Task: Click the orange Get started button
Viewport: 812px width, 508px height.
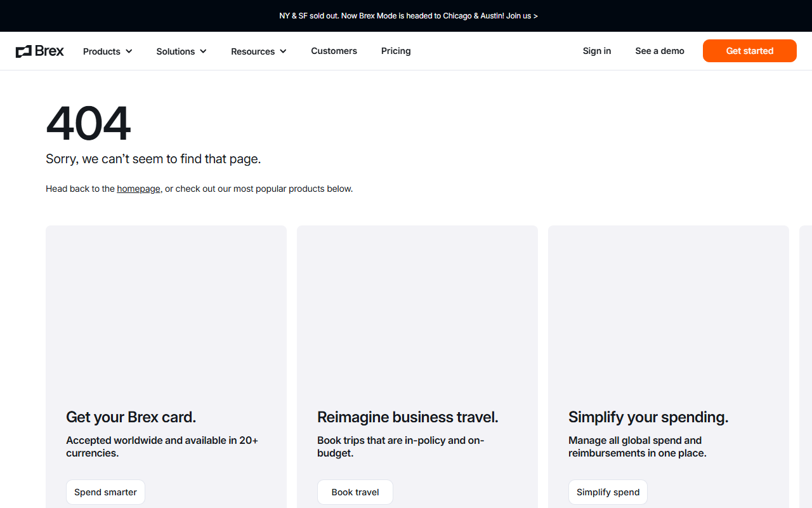Action: (x=750, y=51)
